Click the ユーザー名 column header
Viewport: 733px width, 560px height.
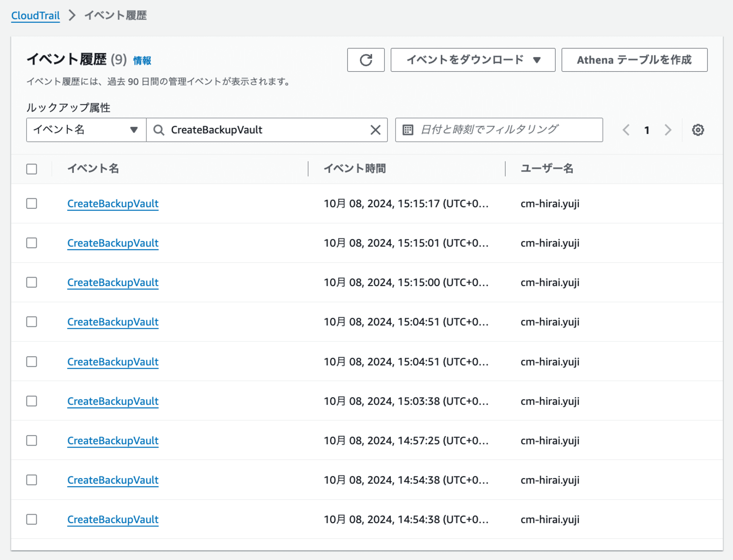click(x=547, y=169)
